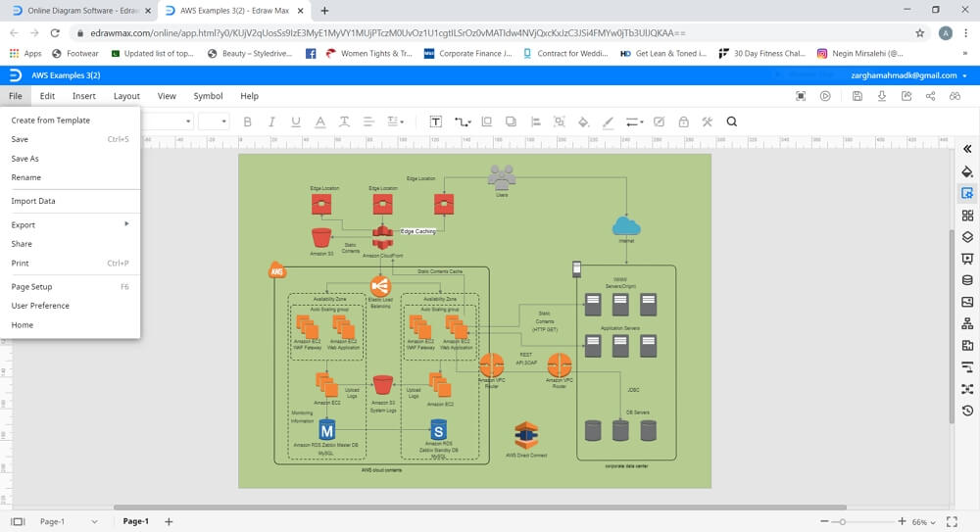
Task: Add a new page with plus button
Action: pyautogui.click(x=169, y=521)
